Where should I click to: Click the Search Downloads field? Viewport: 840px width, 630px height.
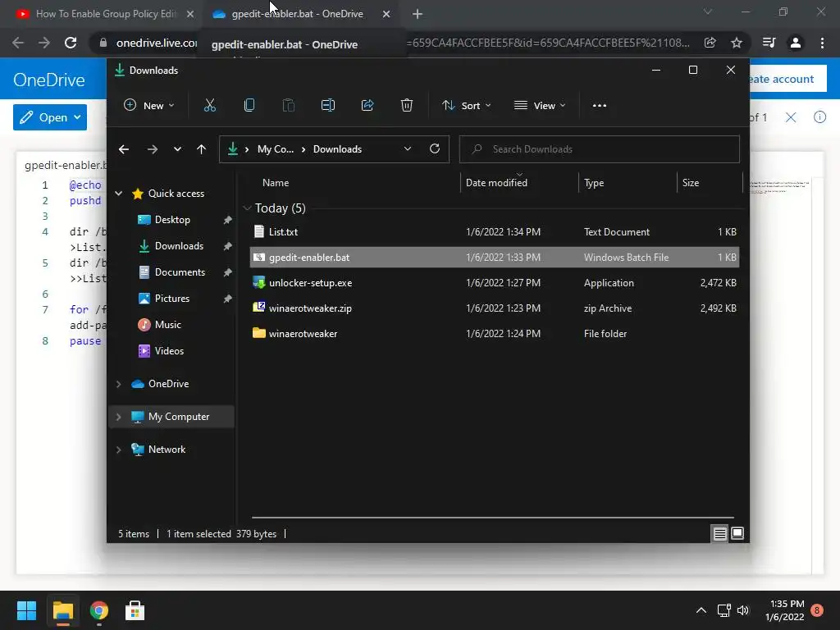[x=600, y=149]
